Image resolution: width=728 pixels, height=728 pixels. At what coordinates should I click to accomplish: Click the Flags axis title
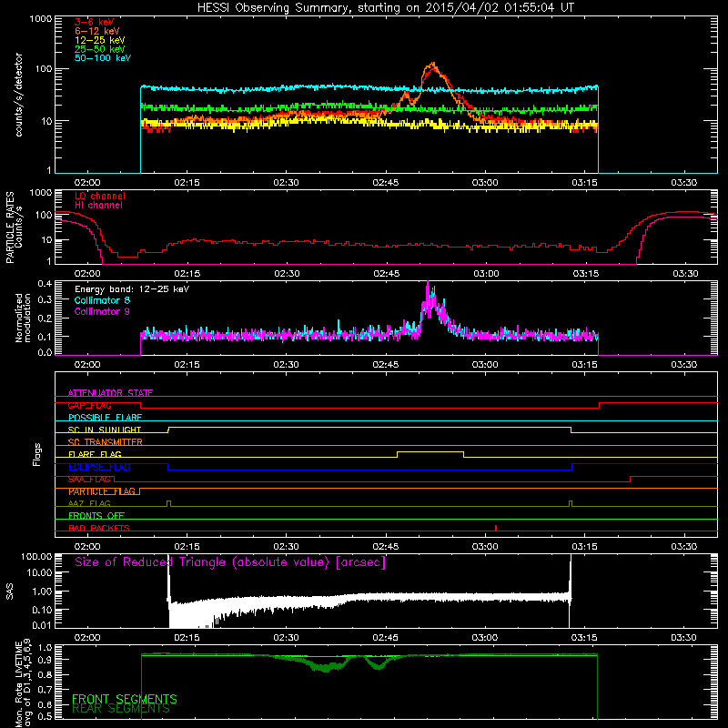(37, 454)
